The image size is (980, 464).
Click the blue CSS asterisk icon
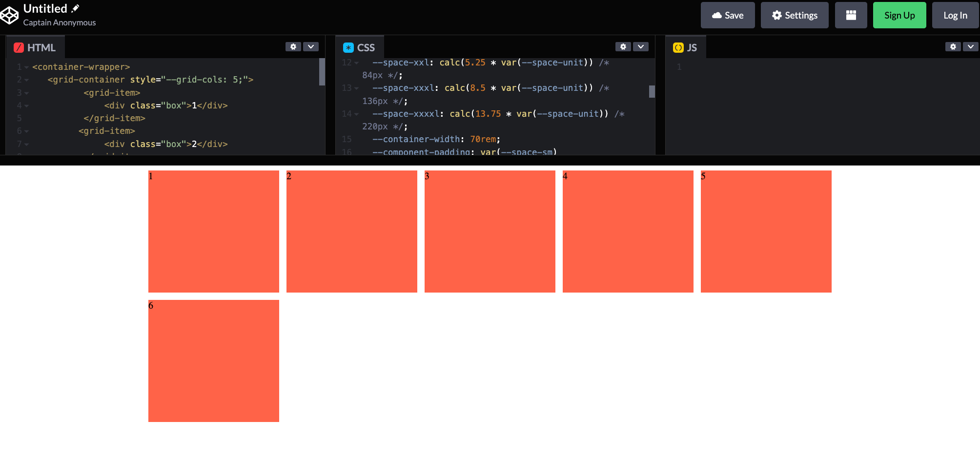click(348, 47)
